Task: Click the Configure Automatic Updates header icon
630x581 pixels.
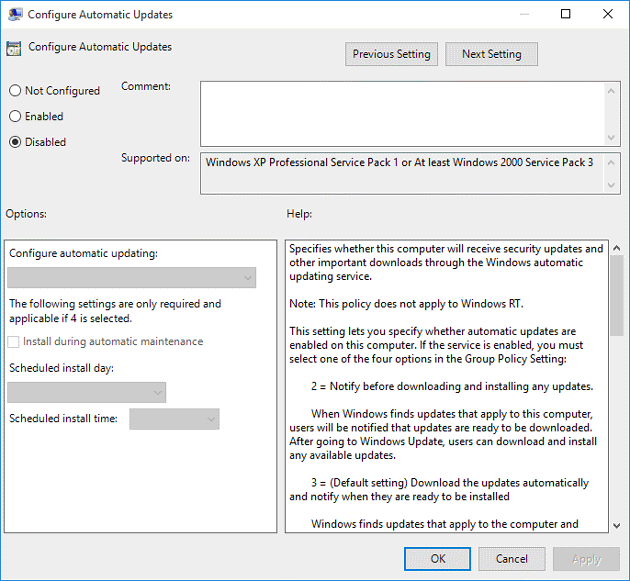Action: pyautogui.click(x=14, y=48)
